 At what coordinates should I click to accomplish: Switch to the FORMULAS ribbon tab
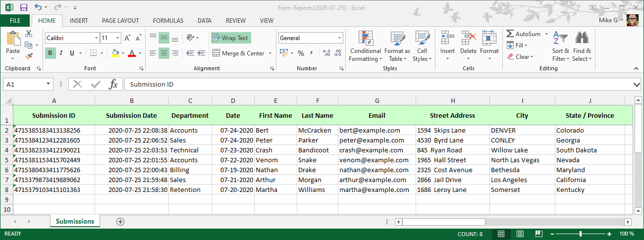168,21
